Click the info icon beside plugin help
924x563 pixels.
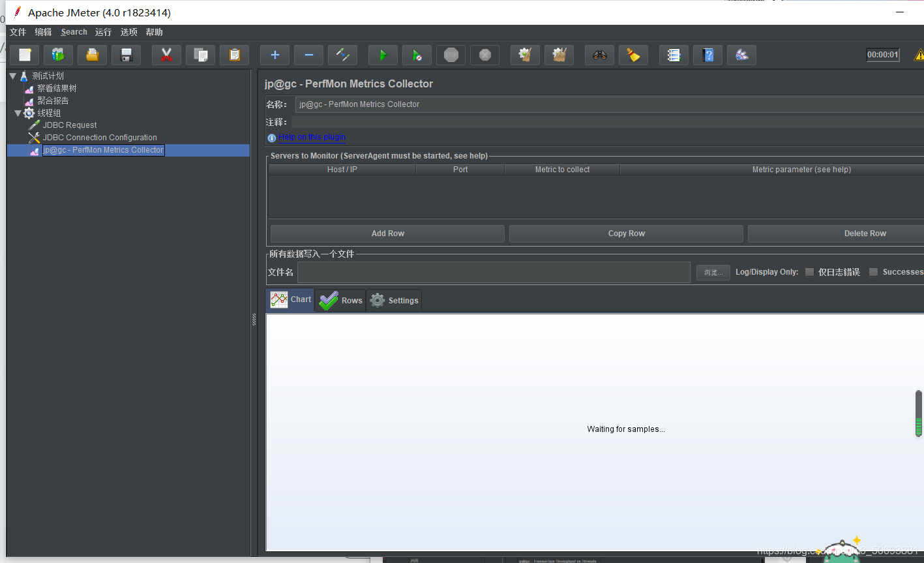coord(272,138)
